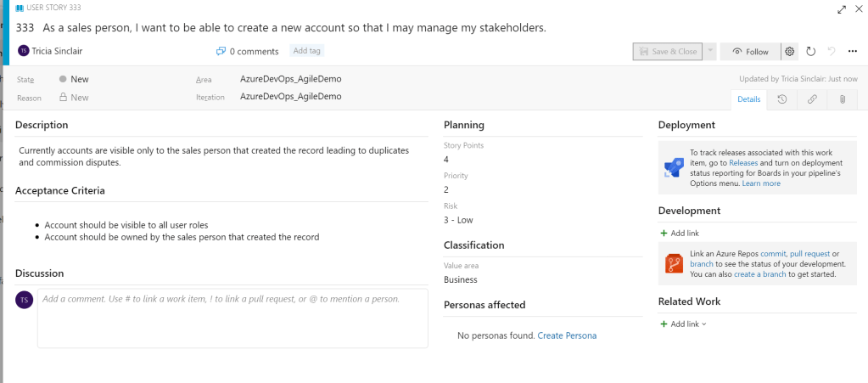Click the Add tag button

point(305,51)
